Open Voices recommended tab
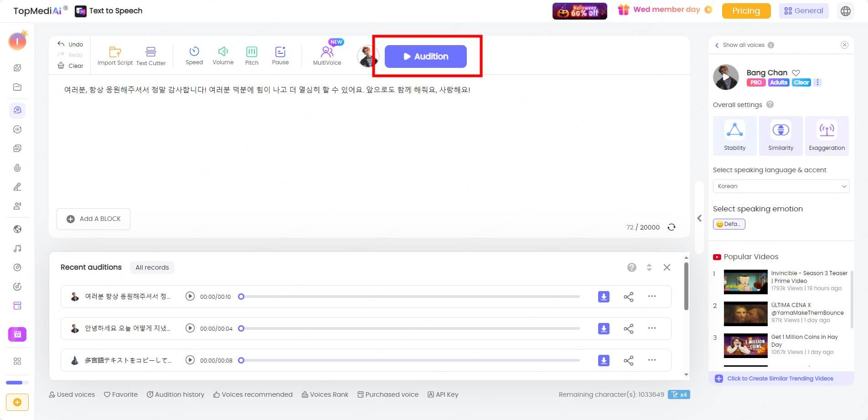The image size is (868, 420). (x=253, y=394)
